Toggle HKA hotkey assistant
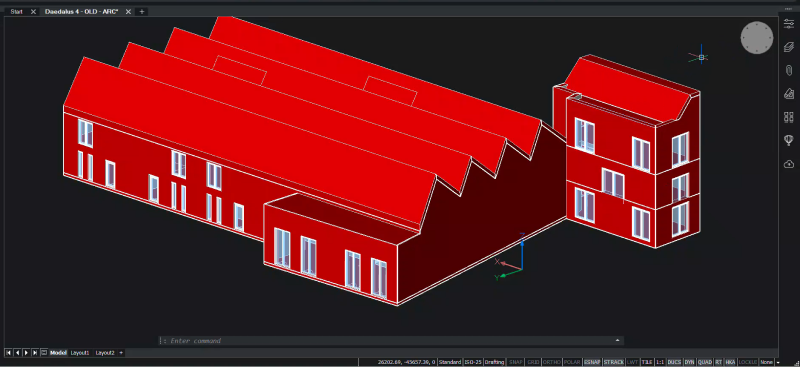This screenshot has height=367, width=800. 730,362
